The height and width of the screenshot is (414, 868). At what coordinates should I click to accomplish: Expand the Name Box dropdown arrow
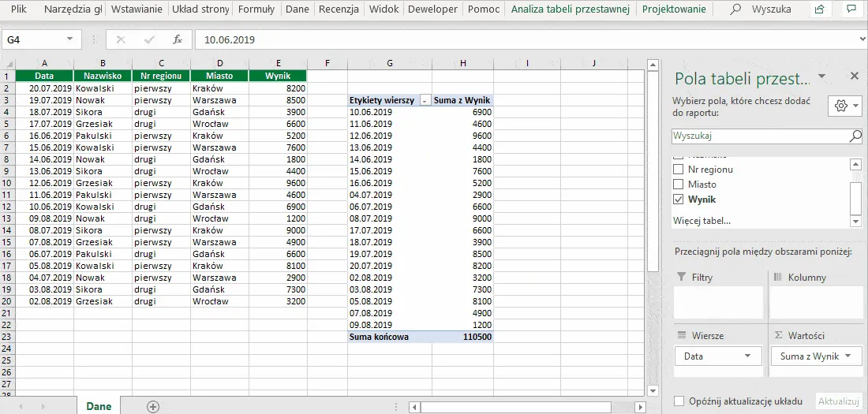(x=69, y=39)
